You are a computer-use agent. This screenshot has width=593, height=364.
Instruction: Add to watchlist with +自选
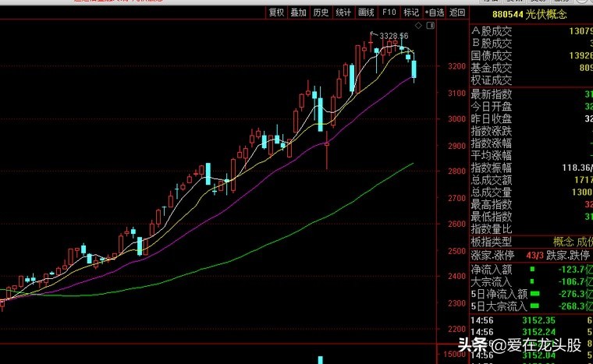point(434,12)
